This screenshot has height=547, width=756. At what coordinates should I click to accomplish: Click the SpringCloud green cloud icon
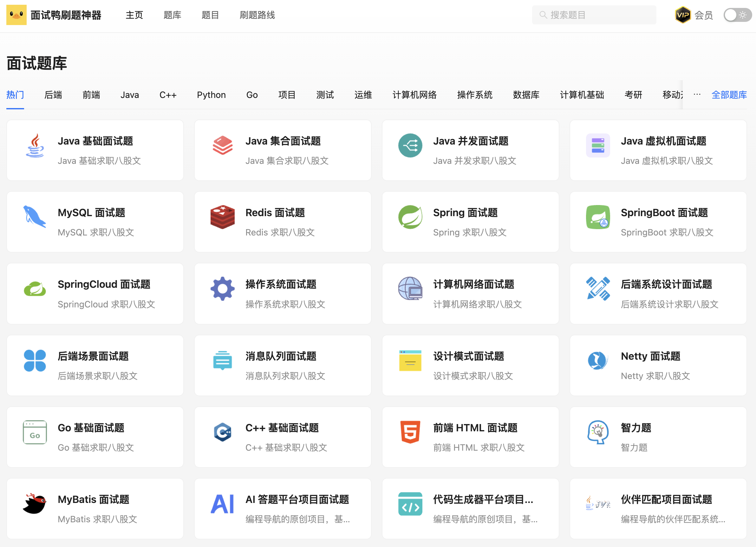click(x=35, y=289)
